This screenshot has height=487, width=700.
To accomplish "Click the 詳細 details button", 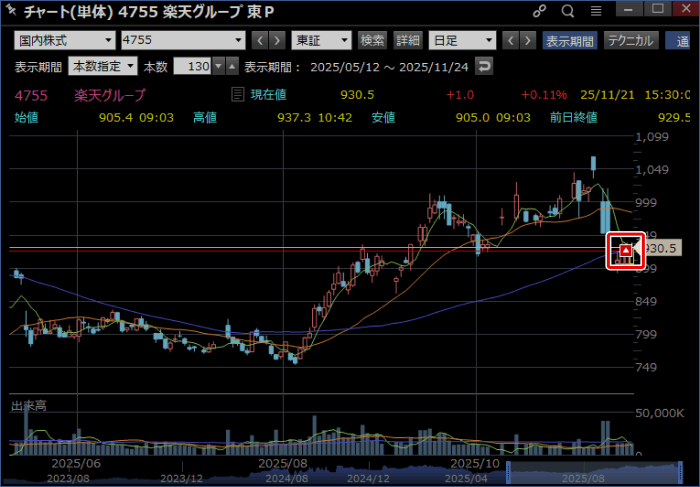I will click(407, 41).
